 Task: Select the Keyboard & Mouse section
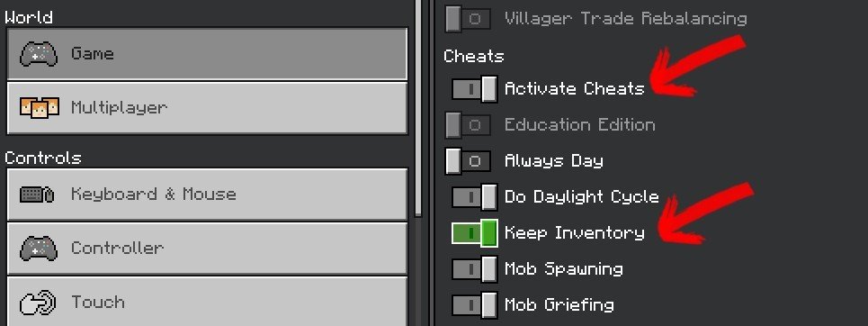coord(207,195)
